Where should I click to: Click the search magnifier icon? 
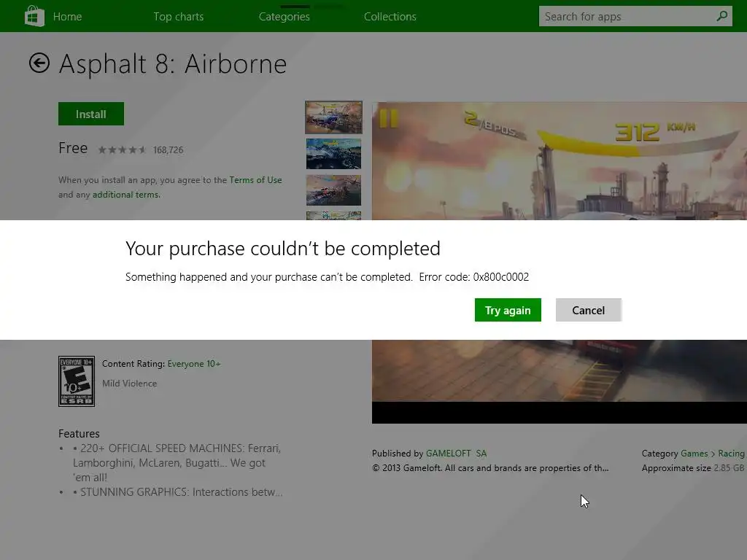pos(721,16)
